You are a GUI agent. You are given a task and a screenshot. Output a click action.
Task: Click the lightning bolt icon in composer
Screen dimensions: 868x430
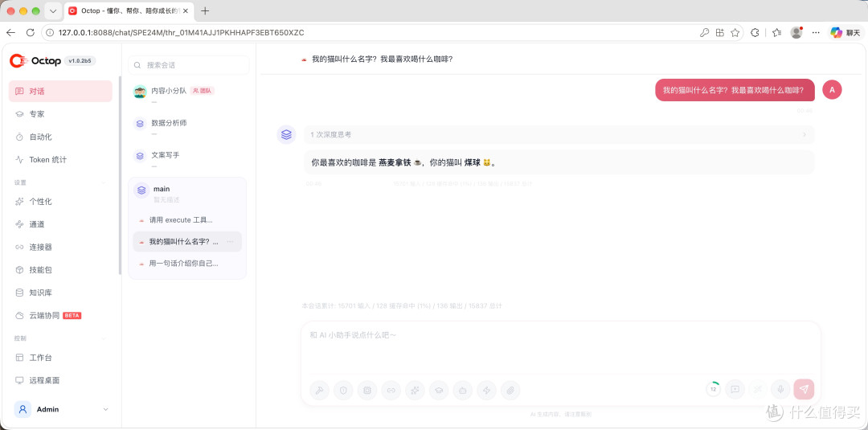486,390
